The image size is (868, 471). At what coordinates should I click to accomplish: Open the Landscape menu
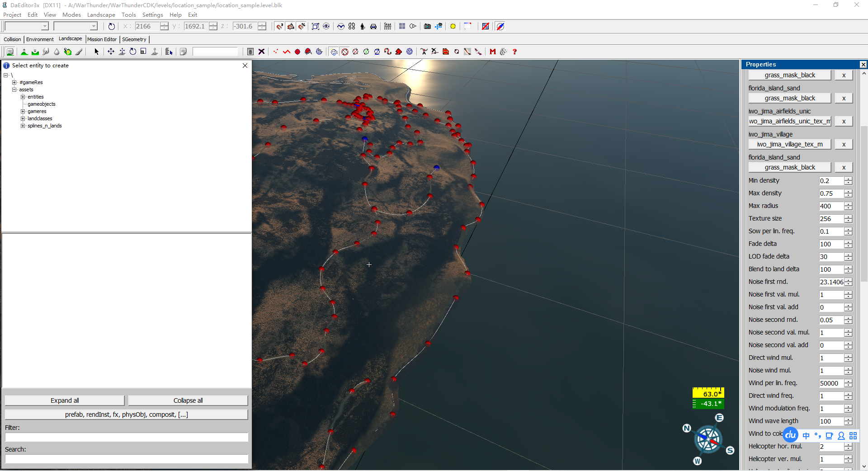coord(101,14)
